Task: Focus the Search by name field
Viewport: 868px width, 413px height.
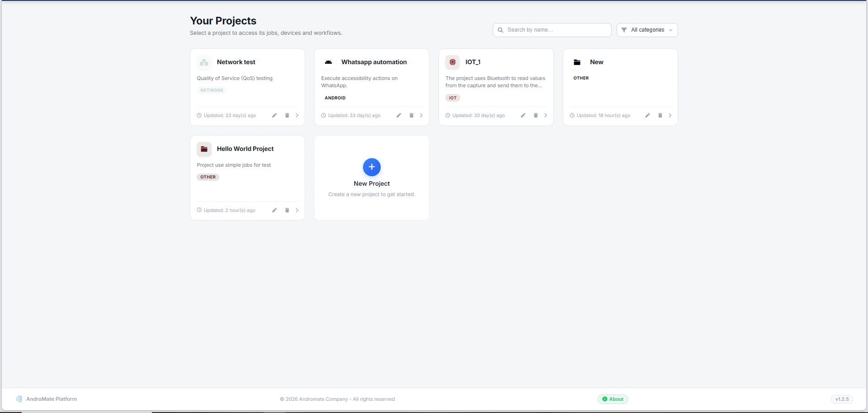Action: [552, 30]
